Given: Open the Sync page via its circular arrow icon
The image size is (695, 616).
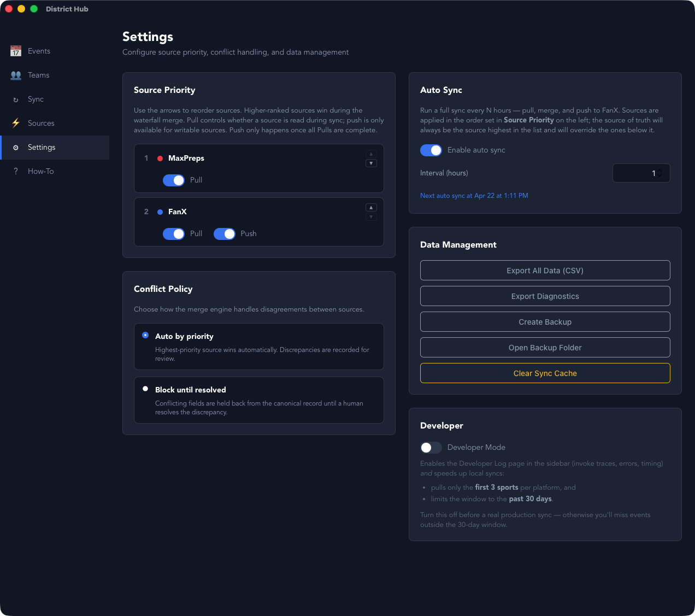Looking at the screenshot, I should (16, 99).
